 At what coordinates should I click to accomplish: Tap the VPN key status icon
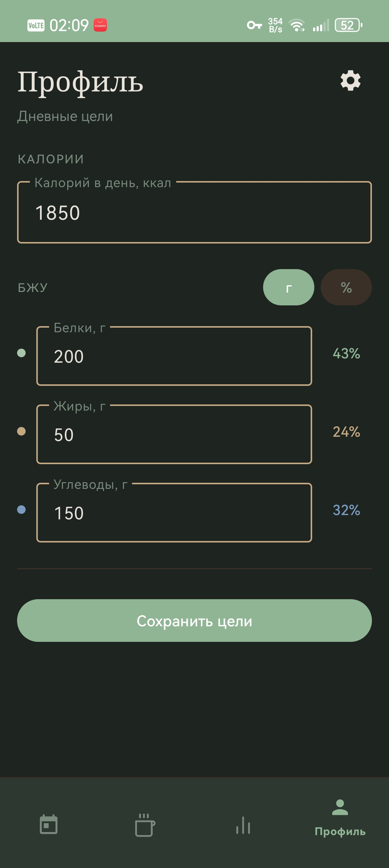[254, 25]
